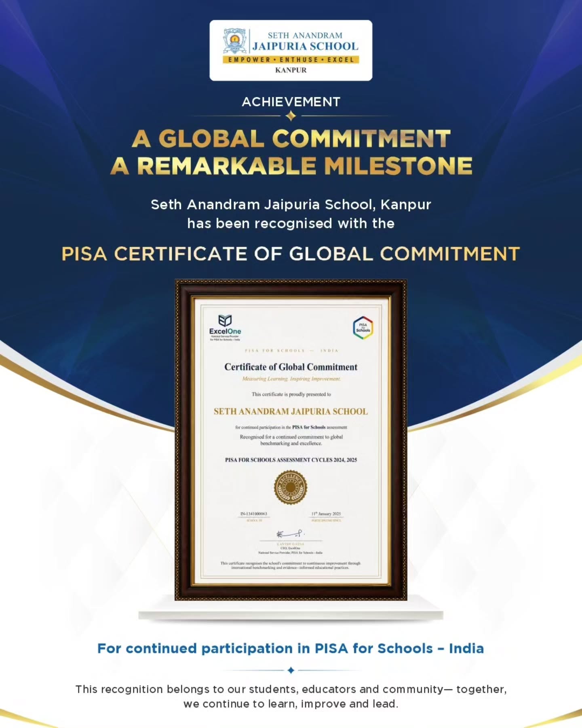The height and width of the screenshot is (728, 582).
Task: Click "Recognised for a continued commitment to global" line
Action: [291, 437]
